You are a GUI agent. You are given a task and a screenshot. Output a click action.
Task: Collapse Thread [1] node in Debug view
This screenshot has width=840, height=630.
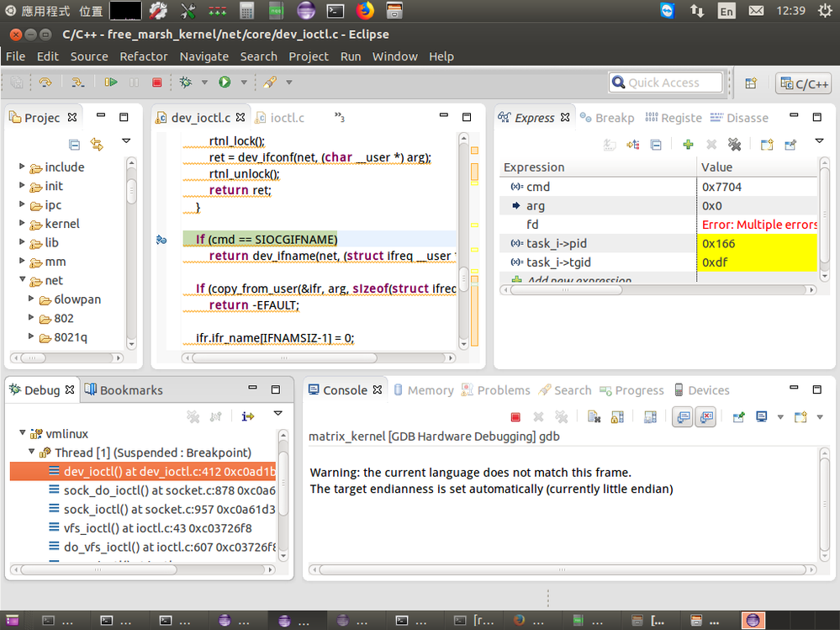point(32,451)
